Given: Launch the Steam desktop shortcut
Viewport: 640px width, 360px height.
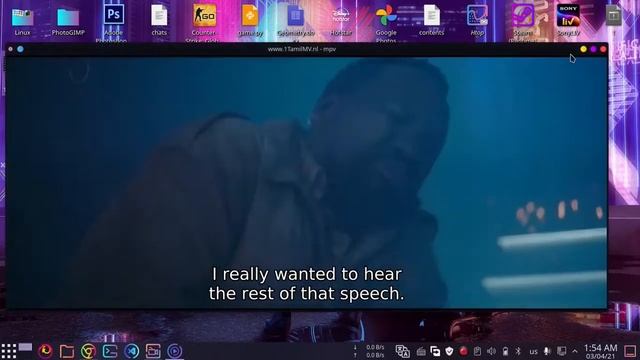Looking at the screenshot, I should [x=523, y=21].
